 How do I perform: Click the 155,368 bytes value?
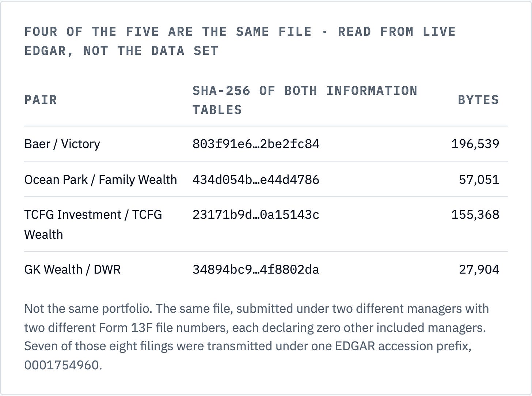click(x=475, y=215)
